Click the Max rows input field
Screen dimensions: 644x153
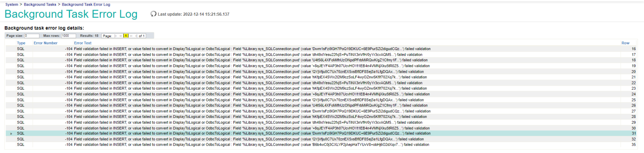(x=68, y=36)
